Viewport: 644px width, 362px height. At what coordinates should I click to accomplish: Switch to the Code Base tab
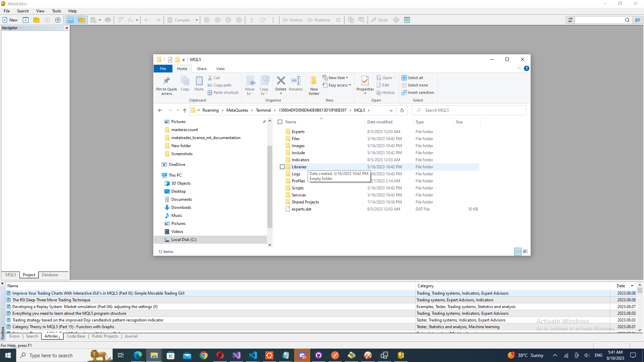pyautogui.click(x=76, y=336)
